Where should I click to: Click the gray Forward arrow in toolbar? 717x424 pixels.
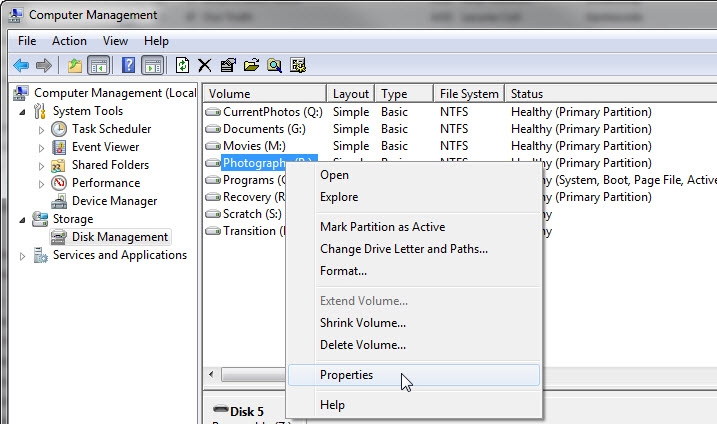(44, 65)
